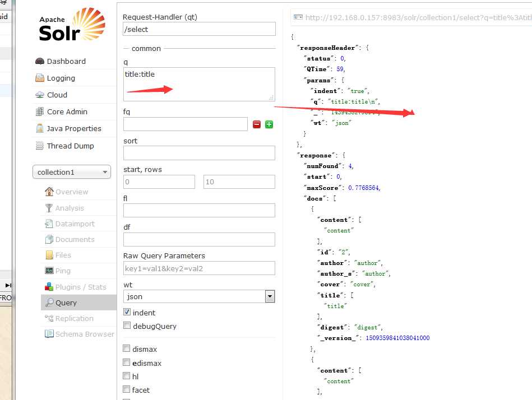Click the df default field input
Image resolution: width=532 pixels, height=400 pixels.
(199, 239)
